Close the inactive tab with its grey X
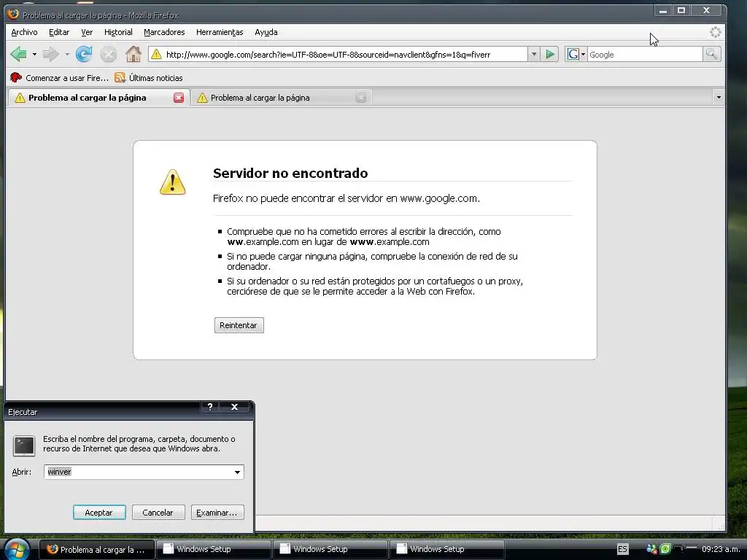747x560 pixels. (361, 98)
